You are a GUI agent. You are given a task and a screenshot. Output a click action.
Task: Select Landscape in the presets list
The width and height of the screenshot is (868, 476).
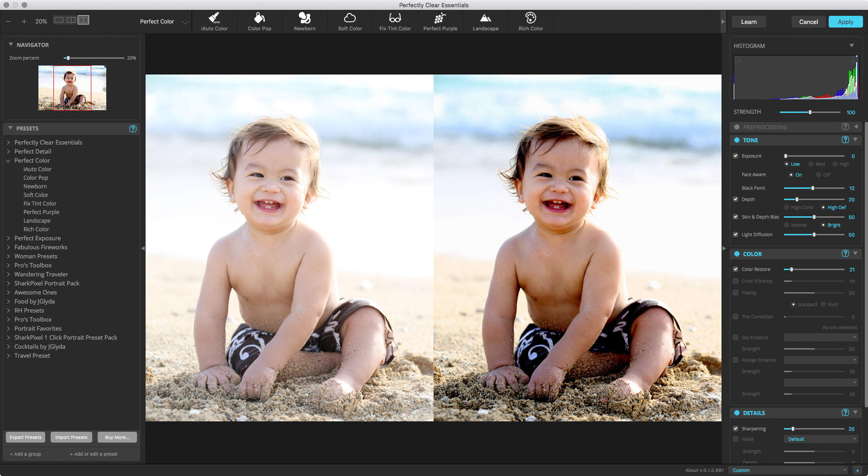[37, 221]
